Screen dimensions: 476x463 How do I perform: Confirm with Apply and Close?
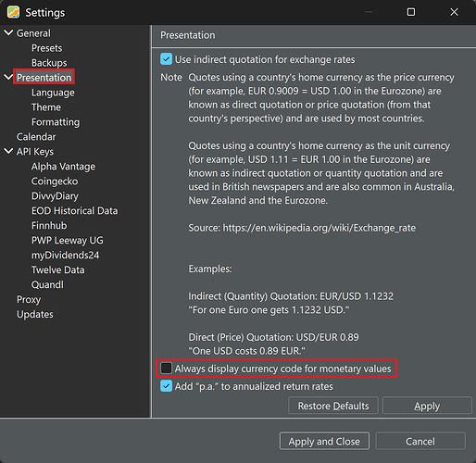(324, 441)
